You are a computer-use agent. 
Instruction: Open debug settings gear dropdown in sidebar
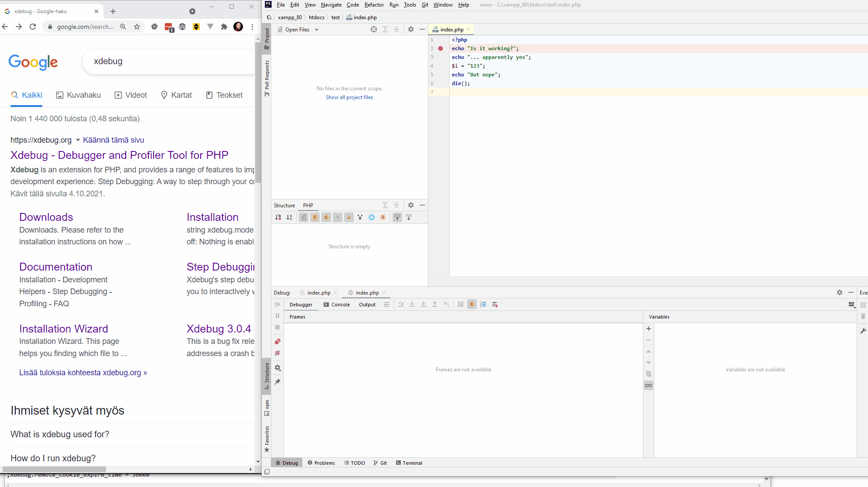coord(277,368)
